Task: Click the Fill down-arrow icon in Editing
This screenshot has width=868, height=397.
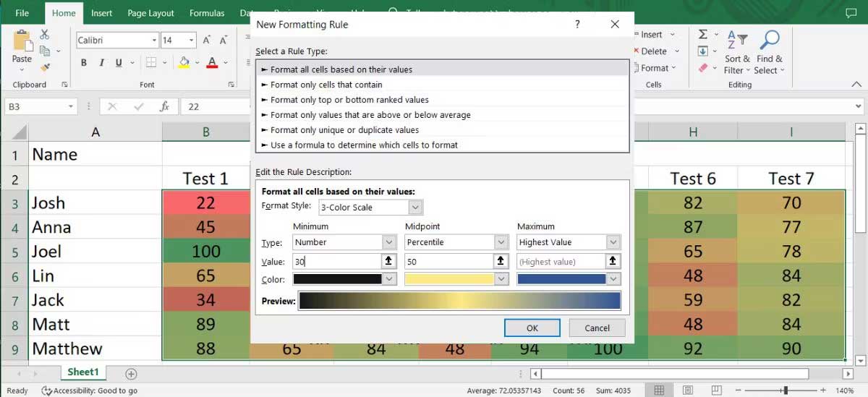Action: pos(703,51)
